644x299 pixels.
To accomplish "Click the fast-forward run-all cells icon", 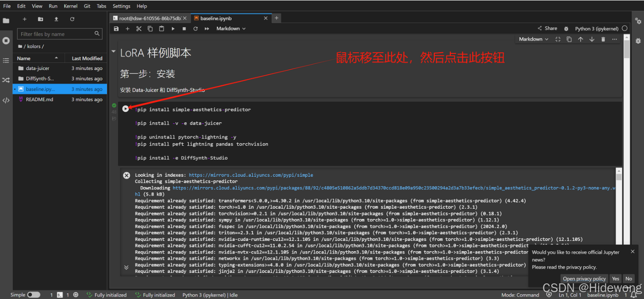I will click(x=207, y=29).
